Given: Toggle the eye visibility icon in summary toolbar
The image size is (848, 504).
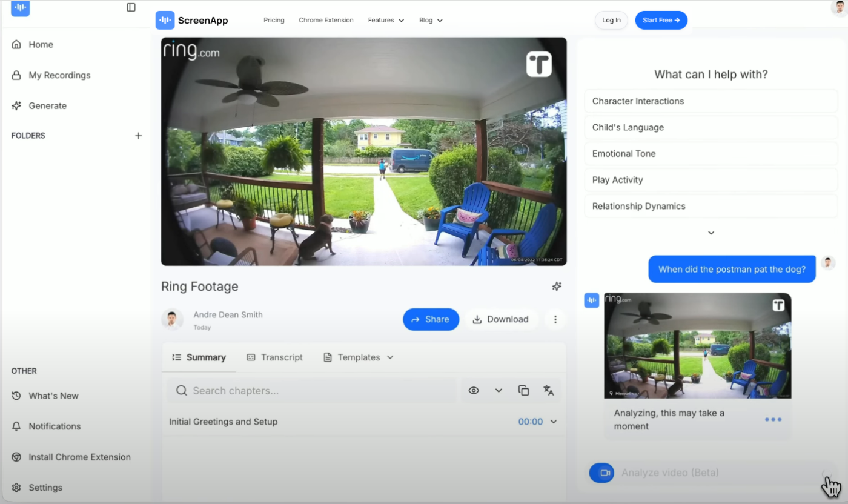Looking at the screenshot, I should click(x=474, y=391).
